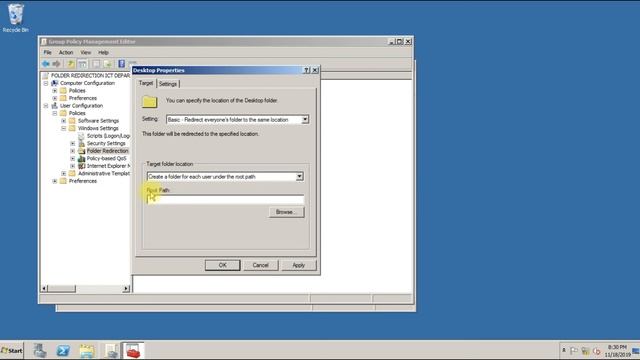
Task: Open the Target folder location dropdown
Action: (x=299, y=177)
